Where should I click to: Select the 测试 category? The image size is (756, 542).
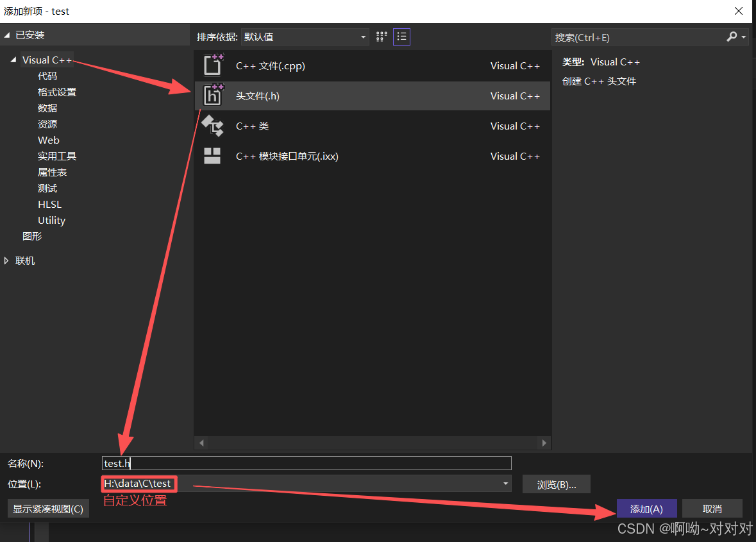coord(47,188)
